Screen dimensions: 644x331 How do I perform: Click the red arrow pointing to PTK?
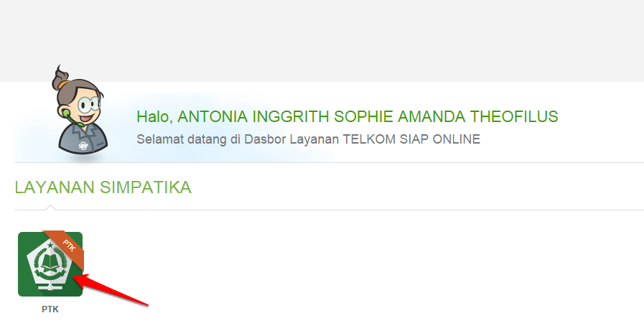(x=111, y=290)
